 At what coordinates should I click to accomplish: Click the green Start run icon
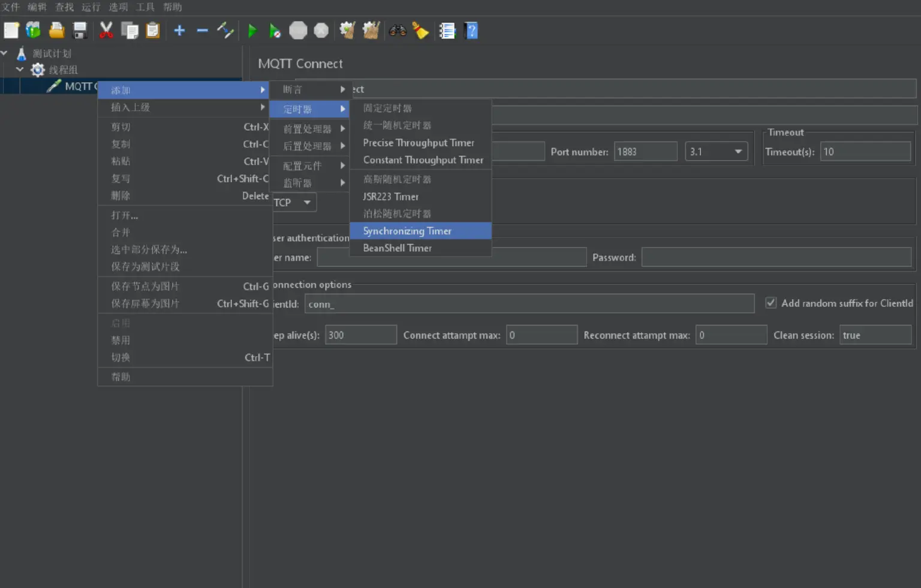click(252, 31)
